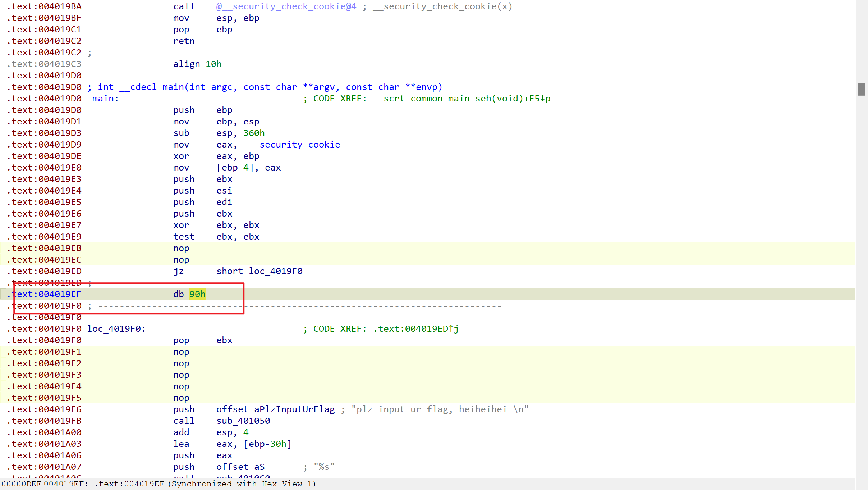Click push ebp at 004019D0
The image size is (868, 490).
(x=203, y=110)
